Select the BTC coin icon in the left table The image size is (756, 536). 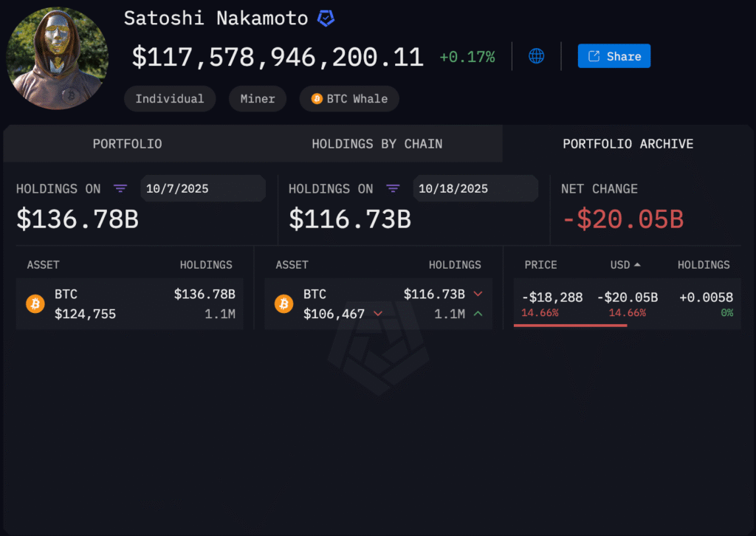(35, 303)
